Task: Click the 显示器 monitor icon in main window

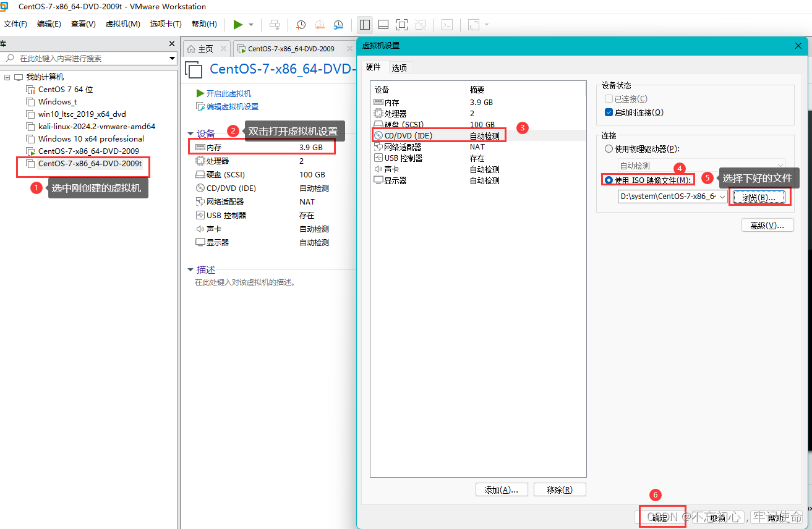Action: (200, 242)
